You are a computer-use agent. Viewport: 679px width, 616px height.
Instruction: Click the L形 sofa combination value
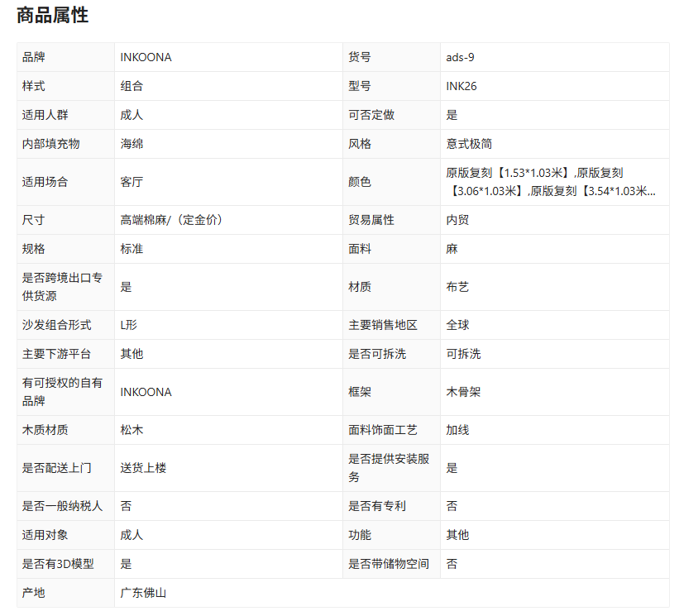pos(129,325)
